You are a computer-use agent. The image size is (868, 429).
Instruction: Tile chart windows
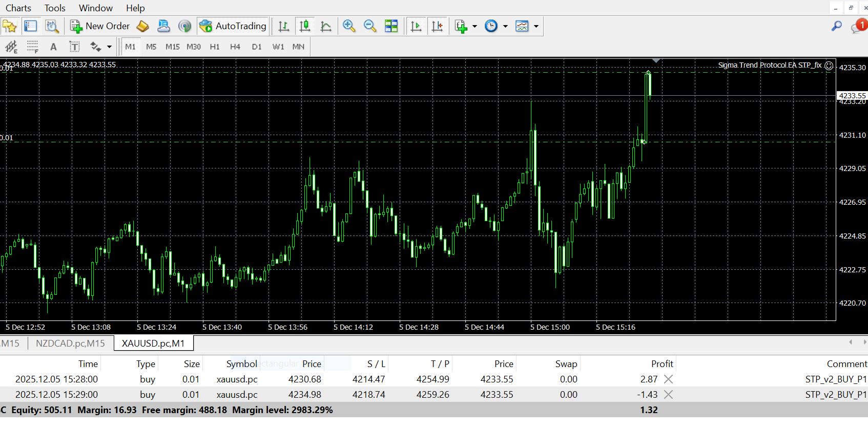click(x=391, y=26)
